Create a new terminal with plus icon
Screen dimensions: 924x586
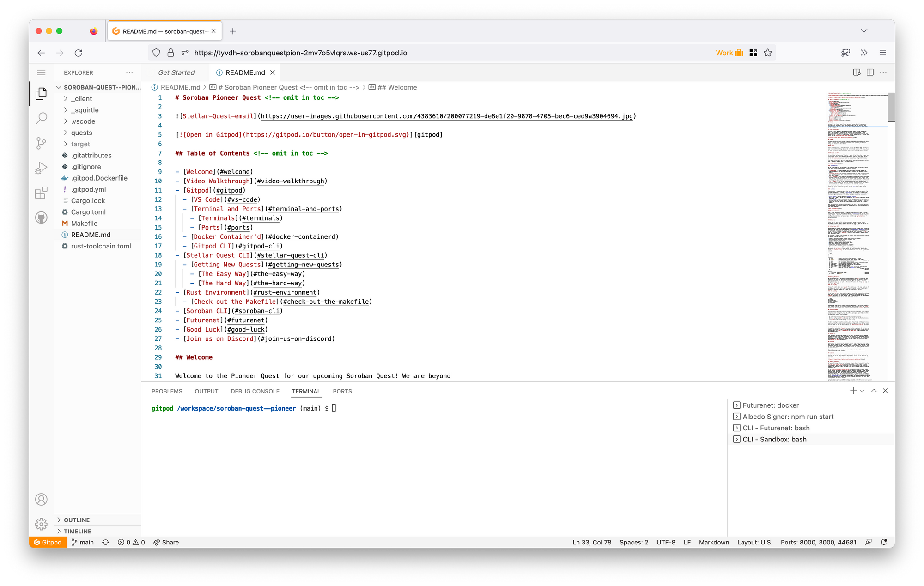[853, 391]
